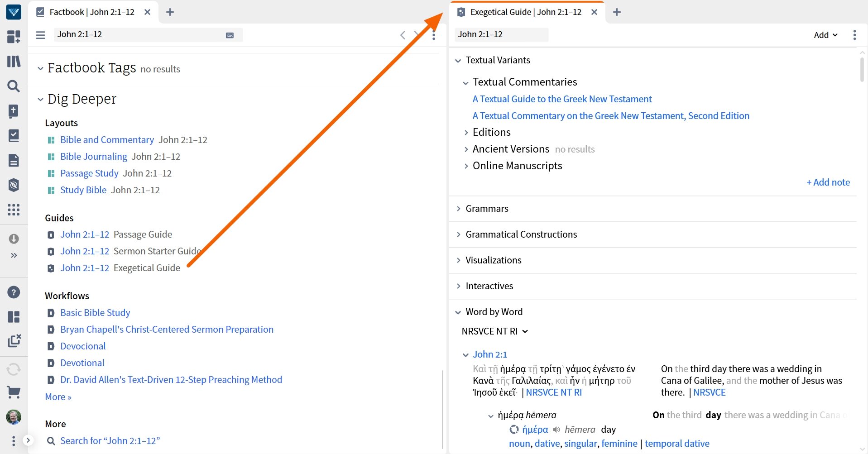Screen dimensions: 868x454
Task: Expand the Ancient Versions subsection
Action: tap(466, 149)
